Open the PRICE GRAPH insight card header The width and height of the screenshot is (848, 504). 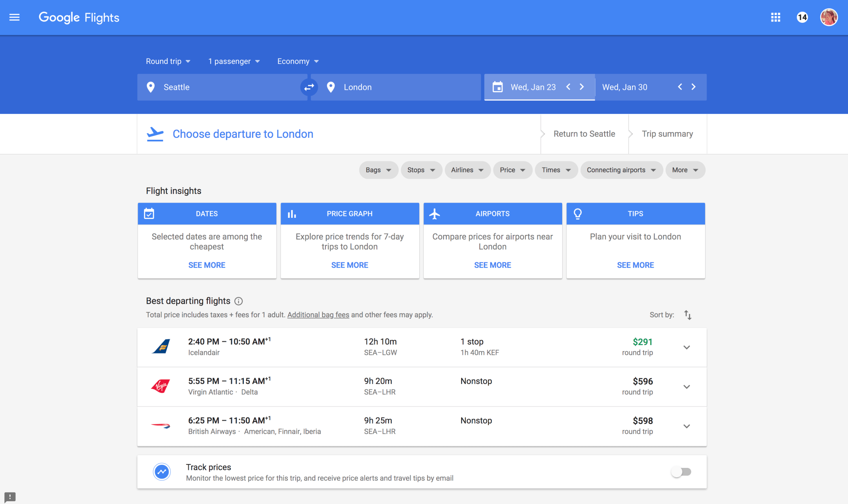[350, 214]
